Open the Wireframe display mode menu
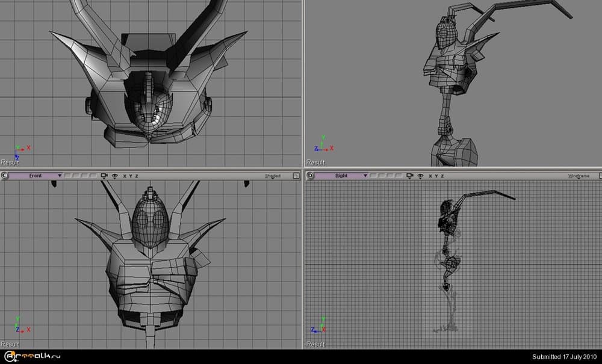Screen dimensions: 602x364 click(578, 176)
